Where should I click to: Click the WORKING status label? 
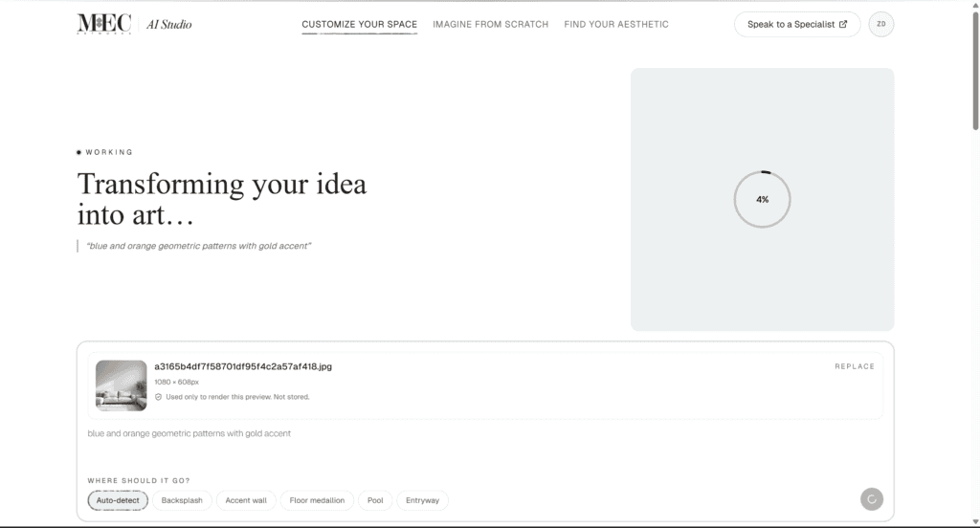pyautogui.click(x=109, y=152)
